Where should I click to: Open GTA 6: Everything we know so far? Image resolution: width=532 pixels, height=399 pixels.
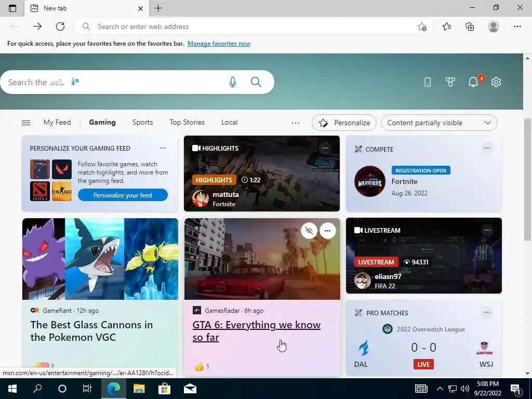coord(257,331)
